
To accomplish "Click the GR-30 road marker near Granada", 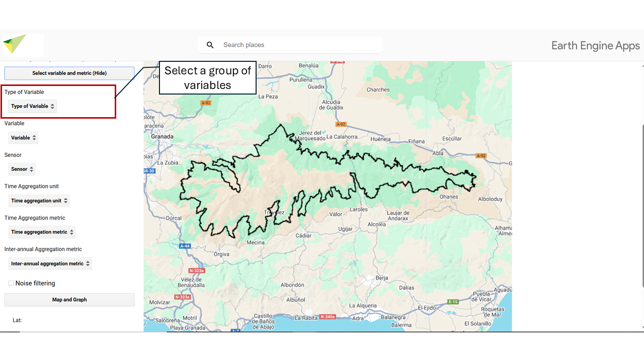I will [x=149, y=171].
